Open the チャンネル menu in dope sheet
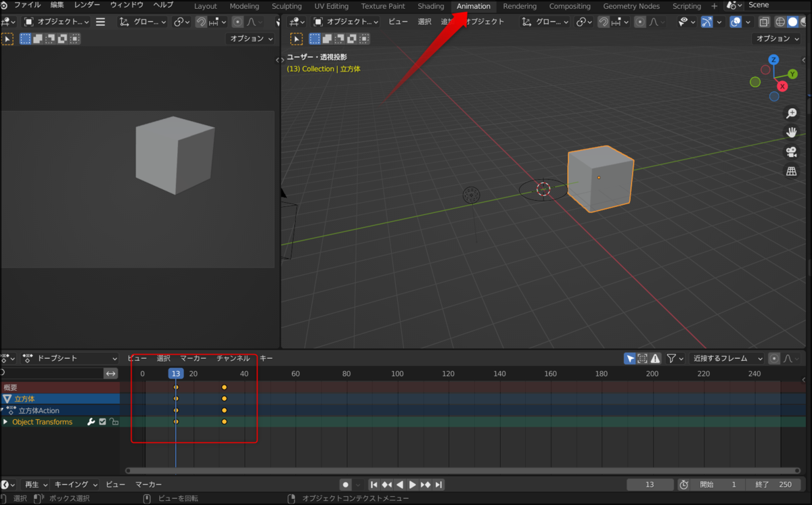The width and height of the screenshot is (812, 505). pos(233,358)
